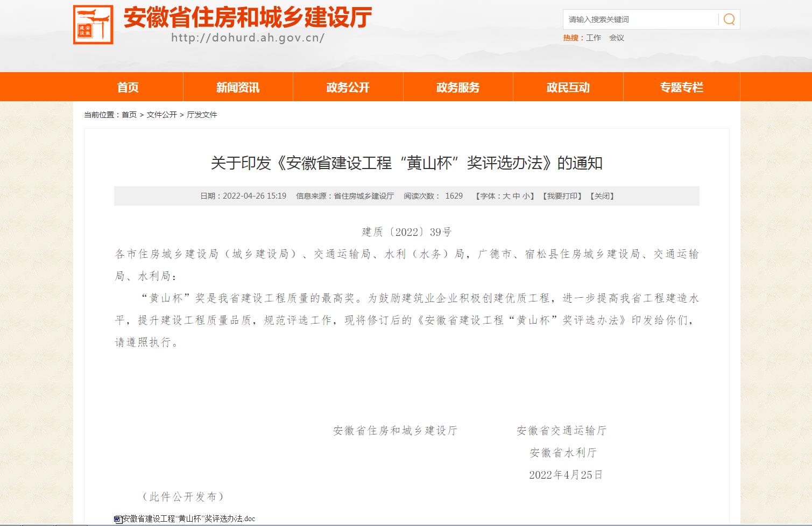Screen dimensions: 812x526
Task: Open the 新闻资讯 navigation menu item
Action: coord(238,87)
